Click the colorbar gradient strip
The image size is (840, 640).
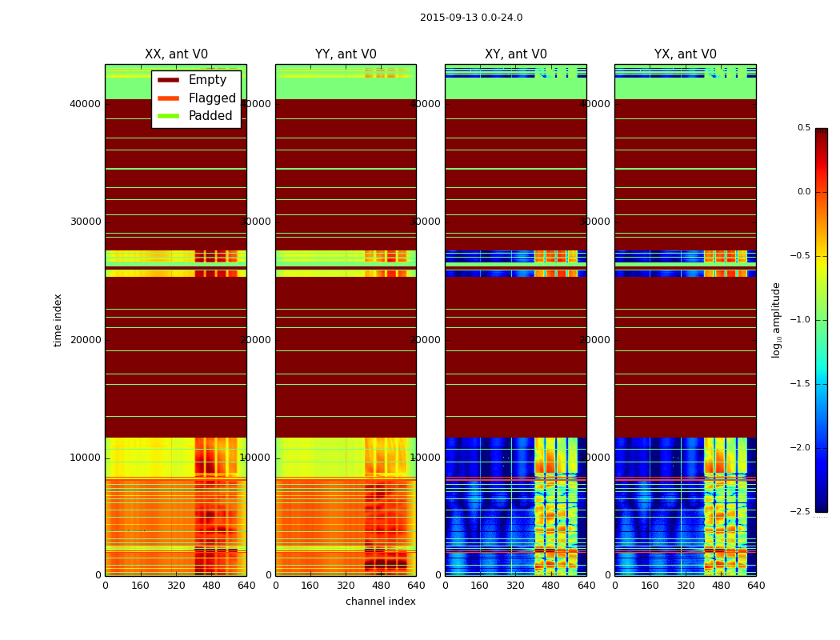pos(821,320)
